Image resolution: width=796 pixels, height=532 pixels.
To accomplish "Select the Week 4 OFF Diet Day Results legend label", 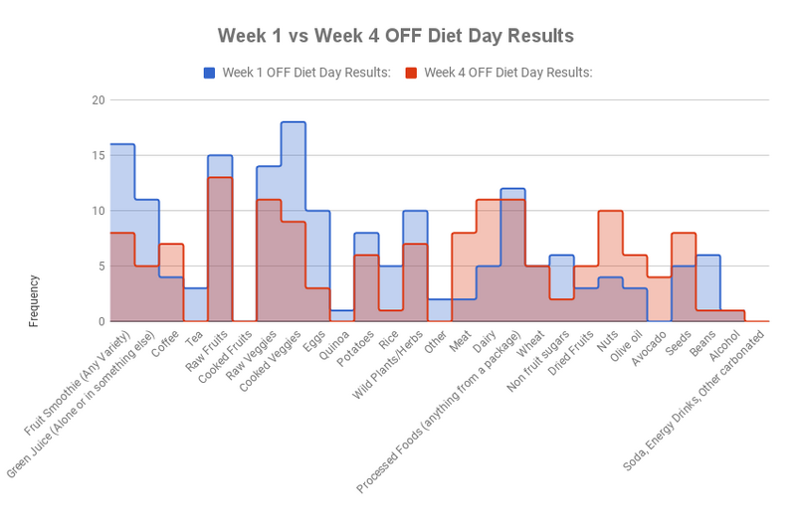I will (507, 72).
